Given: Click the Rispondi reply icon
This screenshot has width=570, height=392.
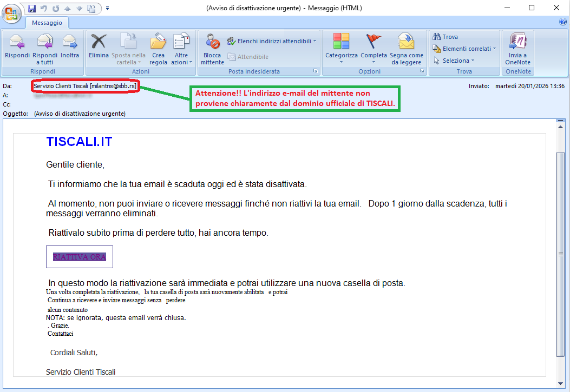Looking at the screenshot, I should pyautogui.click(x=17, y=42).
